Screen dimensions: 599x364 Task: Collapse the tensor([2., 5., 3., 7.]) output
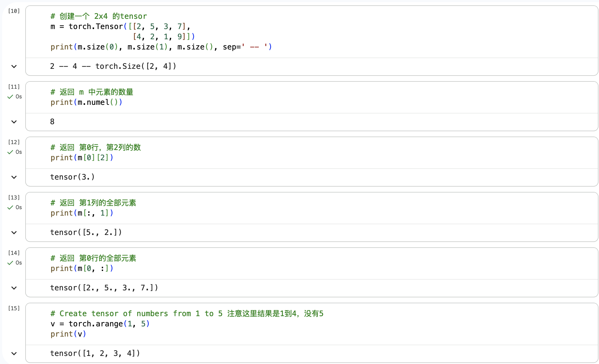tap(14, 288)
